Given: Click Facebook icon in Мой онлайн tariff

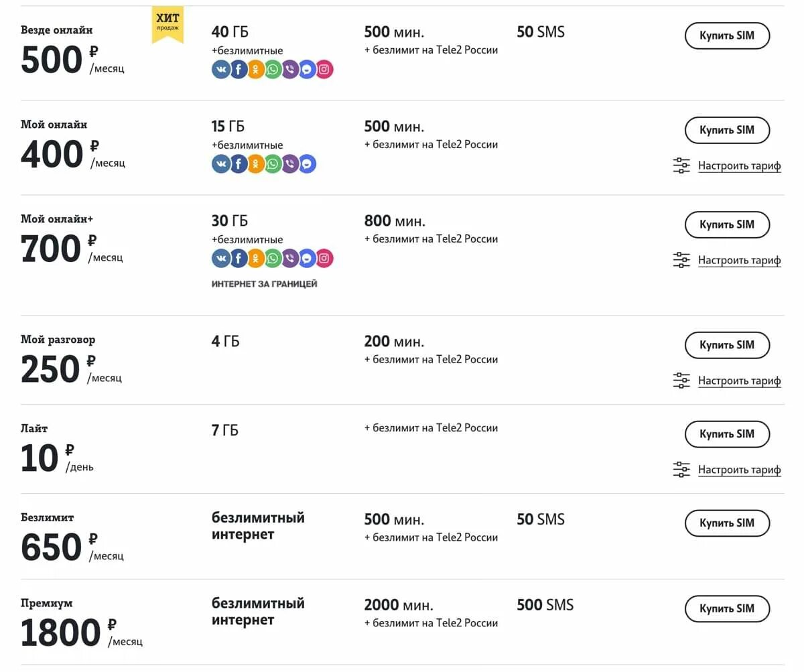Looking at the screenshot, I should click(239, 164).
